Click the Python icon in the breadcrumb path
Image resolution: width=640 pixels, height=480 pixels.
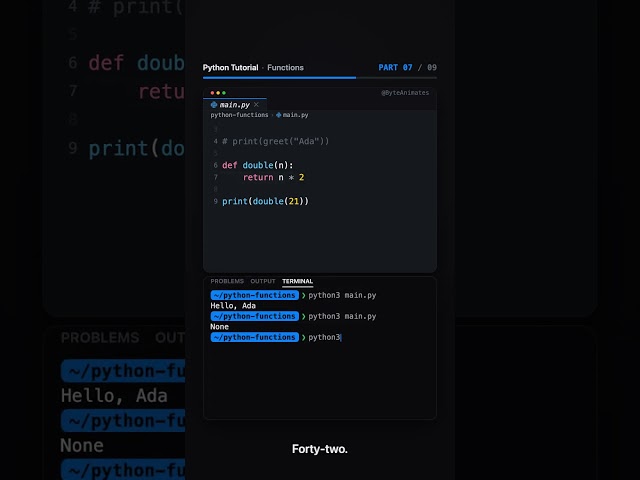pos(278,115)
